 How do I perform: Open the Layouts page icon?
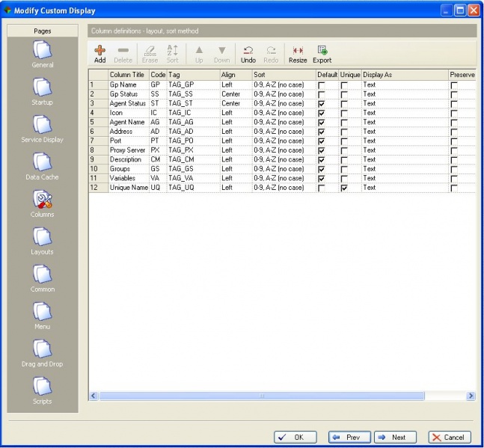pos(43,238)
